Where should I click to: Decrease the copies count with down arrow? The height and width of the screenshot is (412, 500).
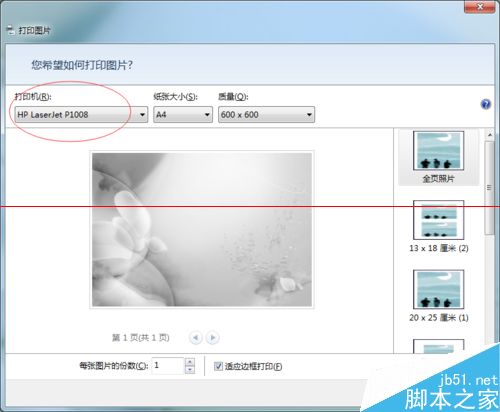pyautogui.click(x=190, y=370)
